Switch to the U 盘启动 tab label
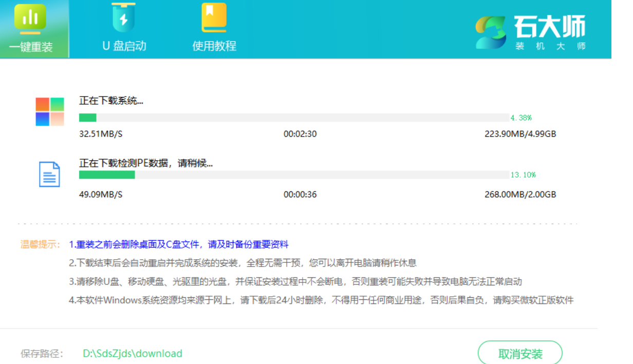Viewport: 633px width, 364px height. click(124, 46)
